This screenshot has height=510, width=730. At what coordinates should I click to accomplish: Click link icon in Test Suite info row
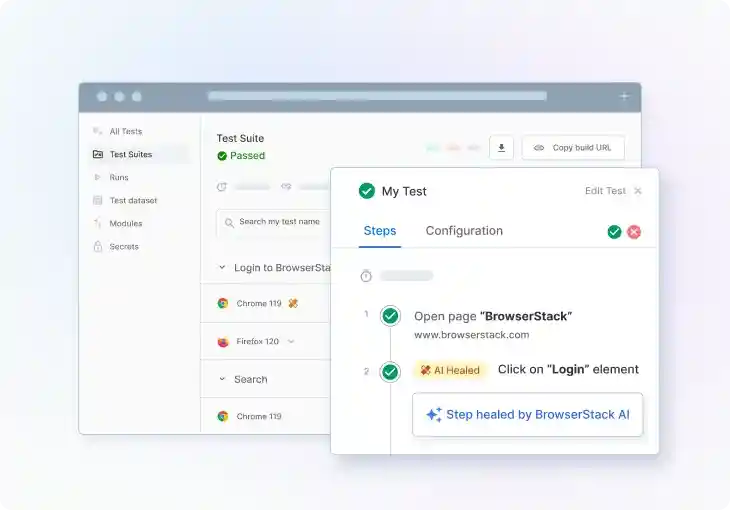coord(286,187)
